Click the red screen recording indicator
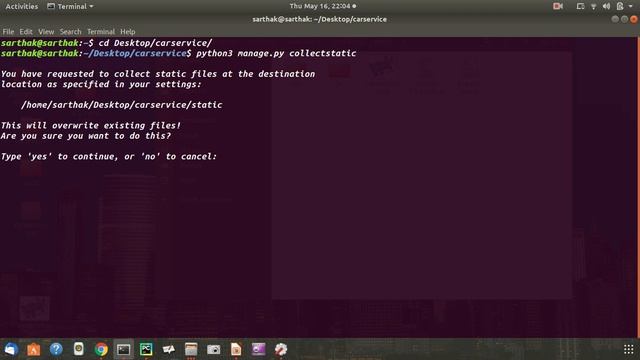Screen dimensions: 640x360 pyautogui.click(x=558, y=6)
